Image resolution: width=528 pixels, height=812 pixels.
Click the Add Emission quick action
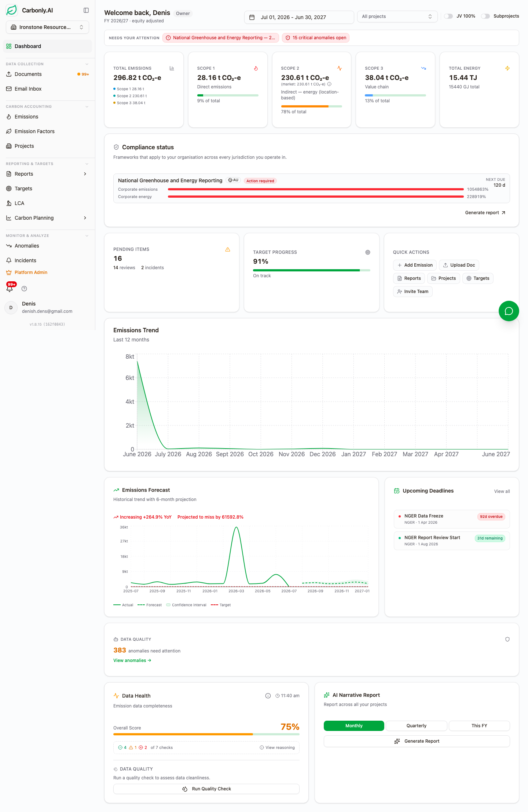point(415,265)
